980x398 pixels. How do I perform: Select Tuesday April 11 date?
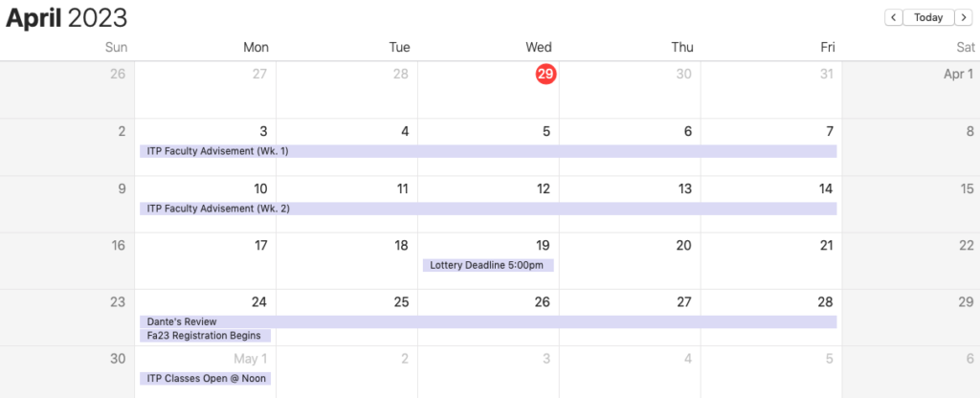pos(403,188)
